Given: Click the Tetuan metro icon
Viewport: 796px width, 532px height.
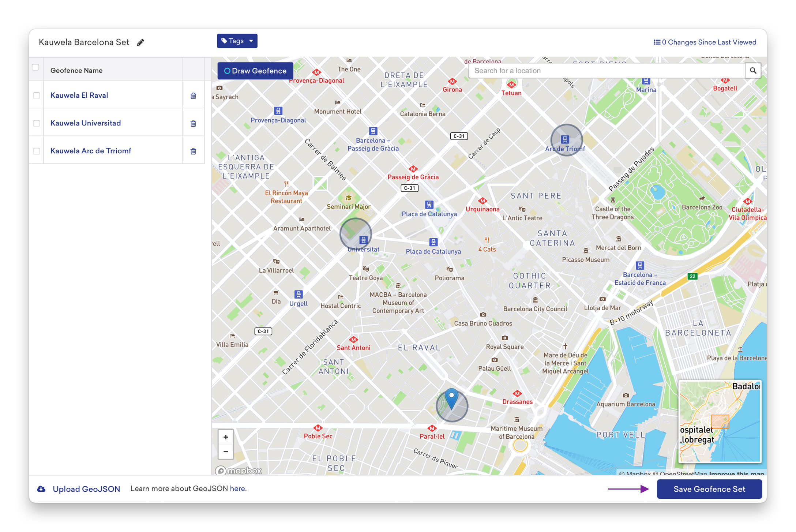Looking at the screenshot, I should click(x=511, y=85).
